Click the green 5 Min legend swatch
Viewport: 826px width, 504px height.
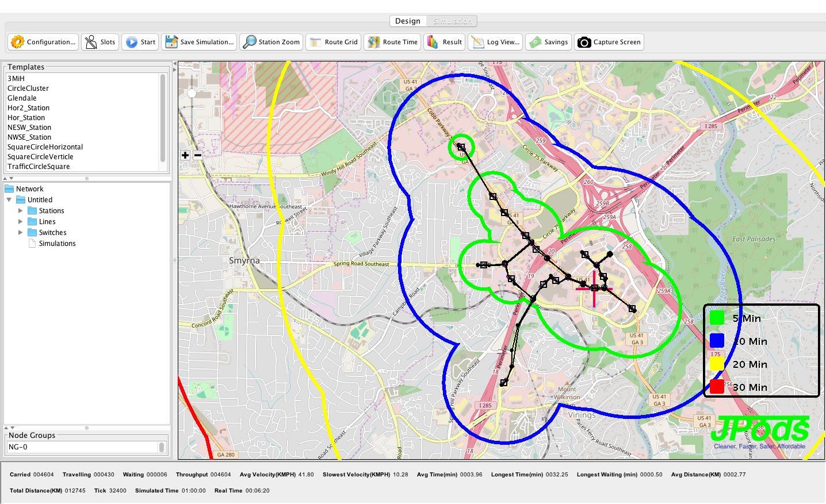[717, 318]
